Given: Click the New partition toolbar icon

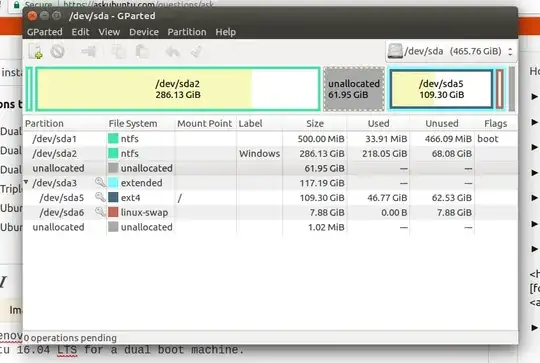Looking at the screenshot, I should pyautogui.click(x=35, y=52).
